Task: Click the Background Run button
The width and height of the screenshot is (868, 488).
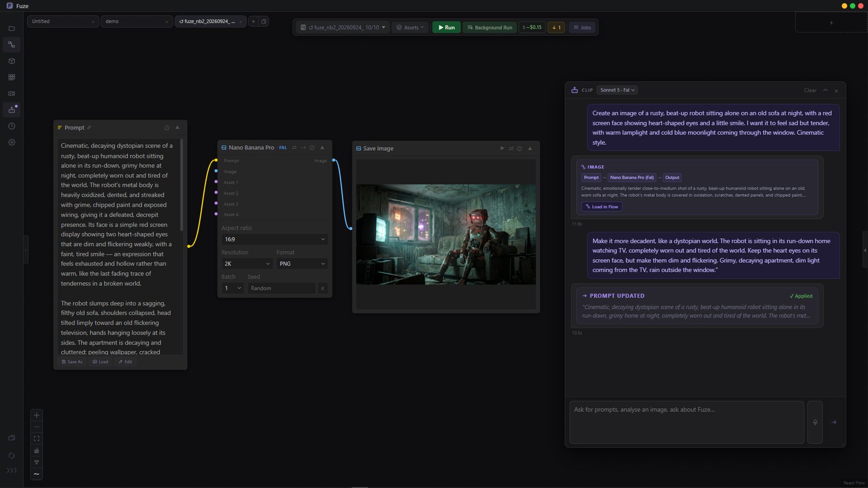Action: click(x=490, y=27)
